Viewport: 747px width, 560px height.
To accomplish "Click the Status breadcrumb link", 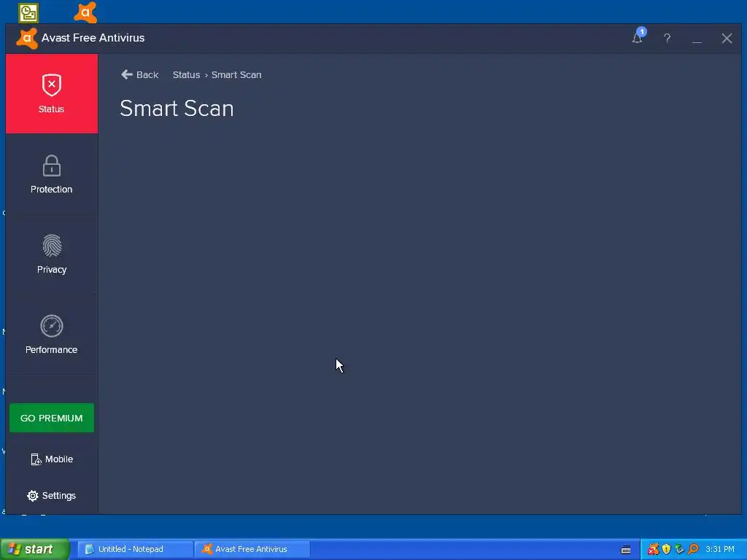I will [x=186, y=75].
